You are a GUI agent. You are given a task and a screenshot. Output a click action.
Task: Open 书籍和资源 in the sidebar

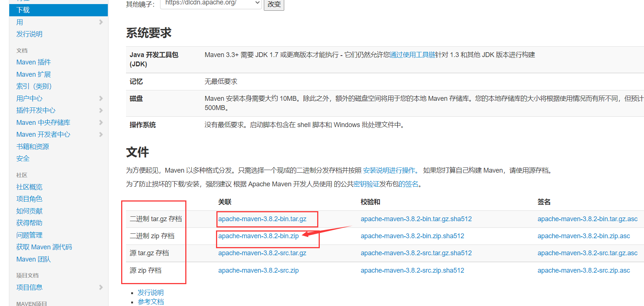click(x=33, y=147)
